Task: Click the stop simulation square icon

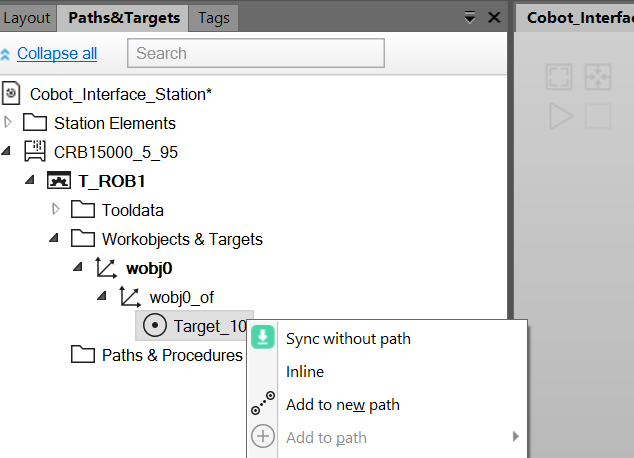Action: 598,116
